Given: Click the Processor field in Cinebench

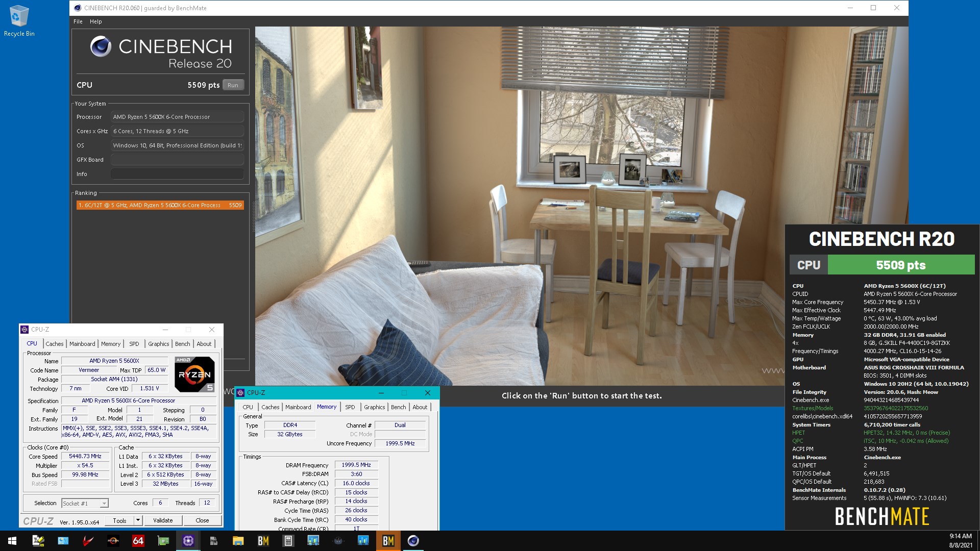Looking at the screenshot, I should tap(177, 117).
